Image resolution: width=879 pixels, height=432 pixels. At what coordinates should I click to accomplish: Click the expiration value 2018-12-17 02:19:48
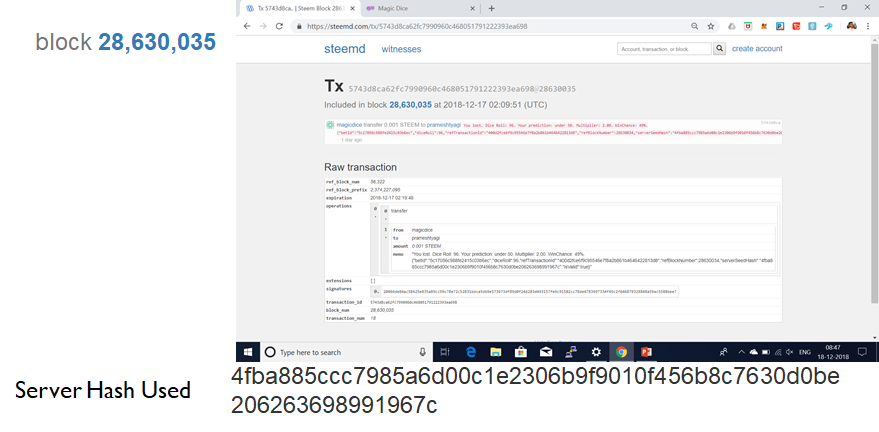click(392, 198)
